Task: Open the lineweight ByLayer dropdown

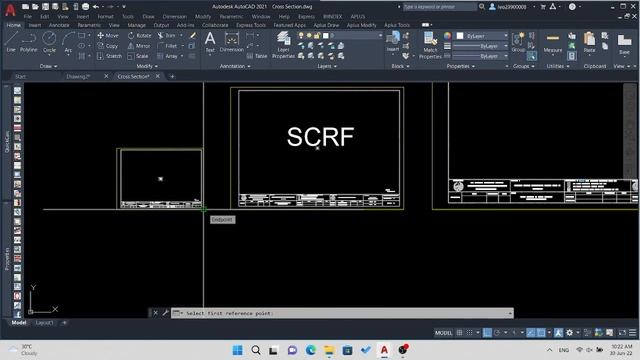Action: (x=482, y=46)
